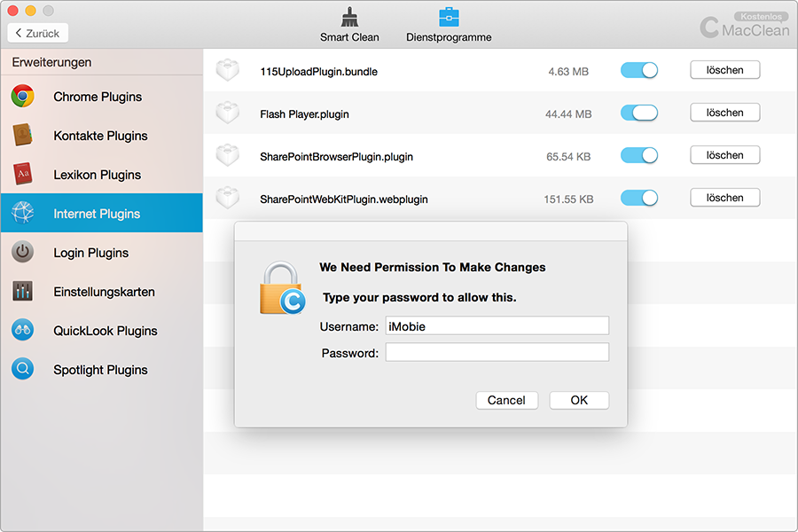Click the Flash Player.plugin plugin icon
This screenshot has height=532, width=798.
[x=228, y=113]
